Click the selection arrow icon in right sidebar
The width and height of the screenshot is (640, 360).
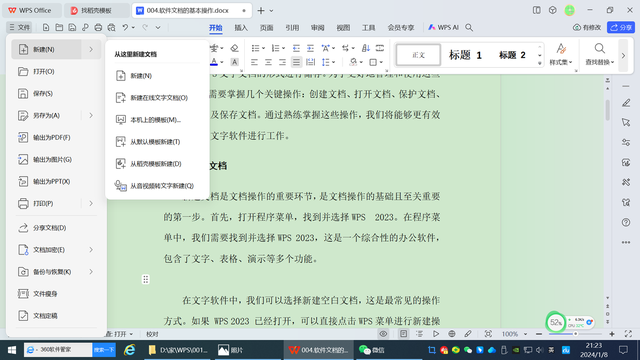[x=626, y=122]
